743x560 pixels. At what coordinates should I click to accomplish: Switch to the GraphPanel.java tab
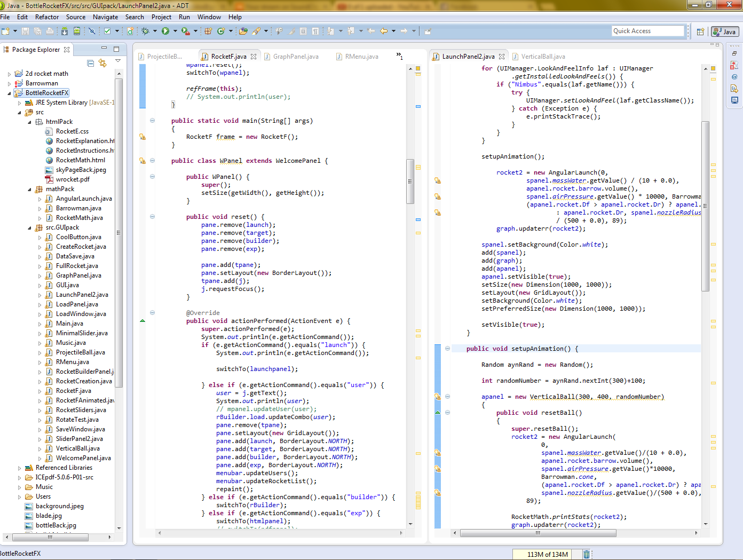(295, 57)
